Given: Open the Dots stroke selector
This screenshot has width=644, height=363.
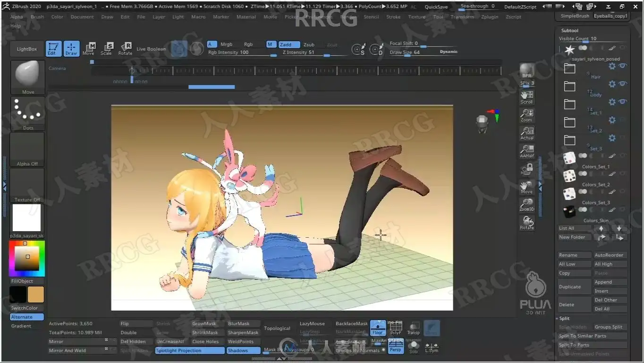Looking at the screenshot, I should tap(28, 113).
